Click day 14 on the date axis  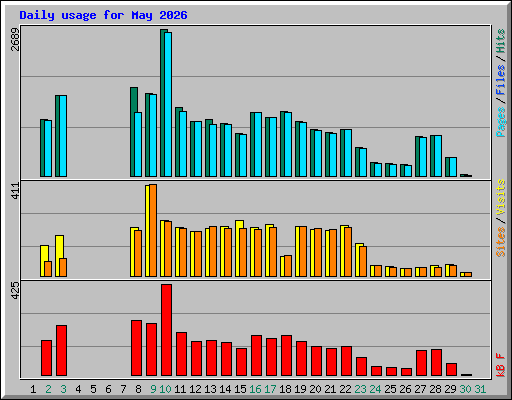(225, 389)
